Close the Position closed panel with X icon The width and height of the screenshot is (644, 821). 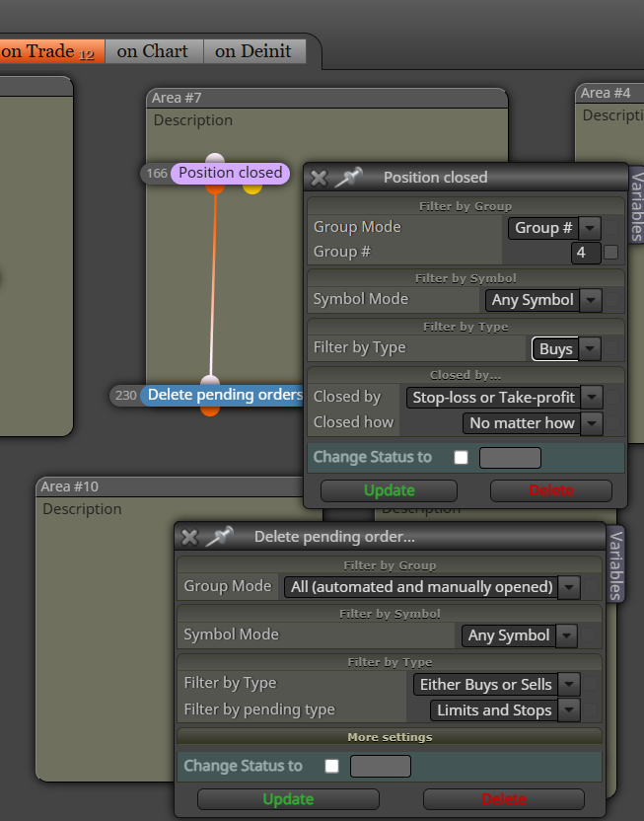320,179
